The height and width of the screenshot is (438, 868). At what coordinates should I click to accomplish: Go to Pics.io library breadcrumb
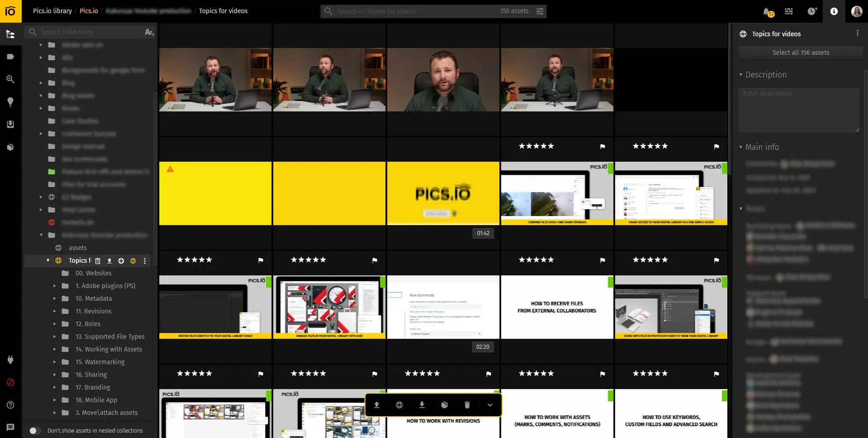coord(52,11)
